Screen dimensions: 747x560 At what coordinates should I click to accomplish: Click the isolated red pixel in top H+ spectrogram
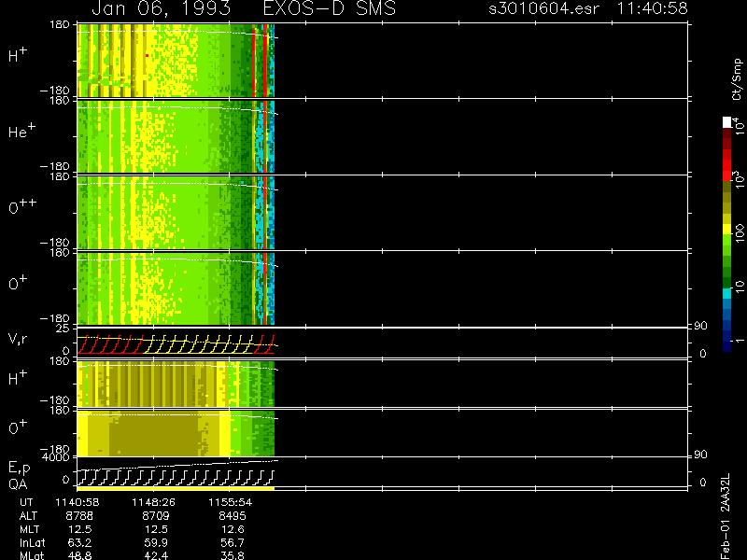[x=148, y=56]
